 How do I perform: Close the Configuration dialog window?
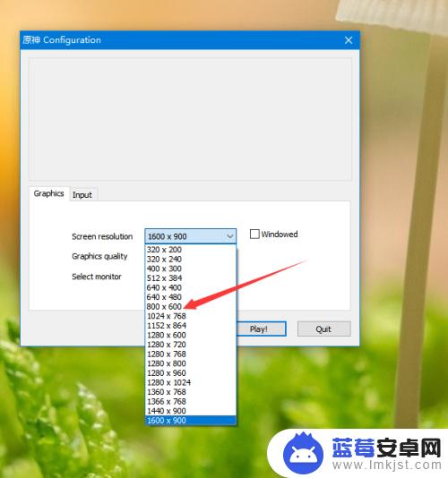[x=349, y=40]
